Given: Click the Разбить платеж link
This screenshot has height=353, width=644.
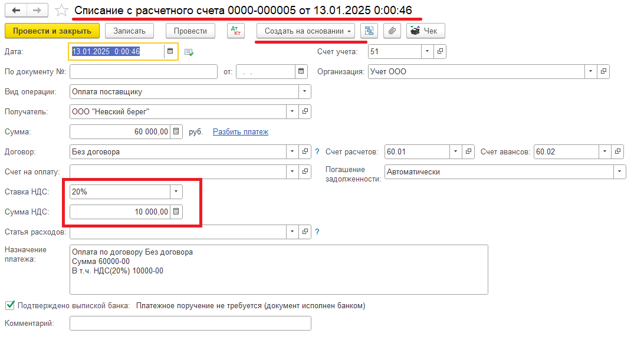Looking at the screenshot, I should [x=240, y=132].
